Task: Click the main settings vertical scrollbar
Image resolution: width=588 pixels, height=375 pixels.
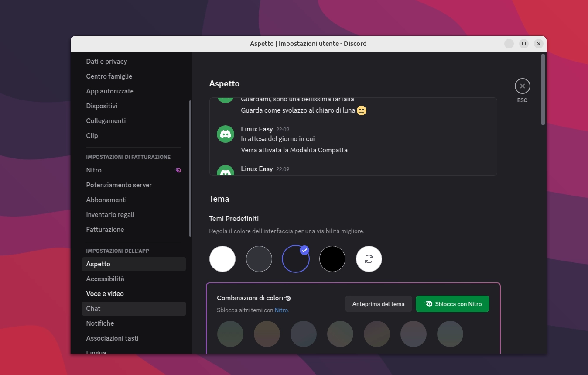Action: pos(543,89)
